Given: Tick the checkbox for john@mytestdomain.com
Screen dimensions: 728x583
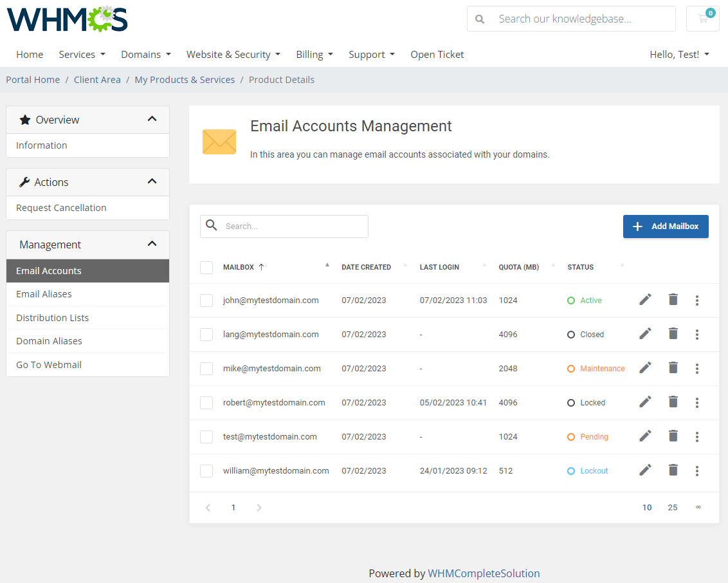Looking at the screenshot, I should (206, 301).
